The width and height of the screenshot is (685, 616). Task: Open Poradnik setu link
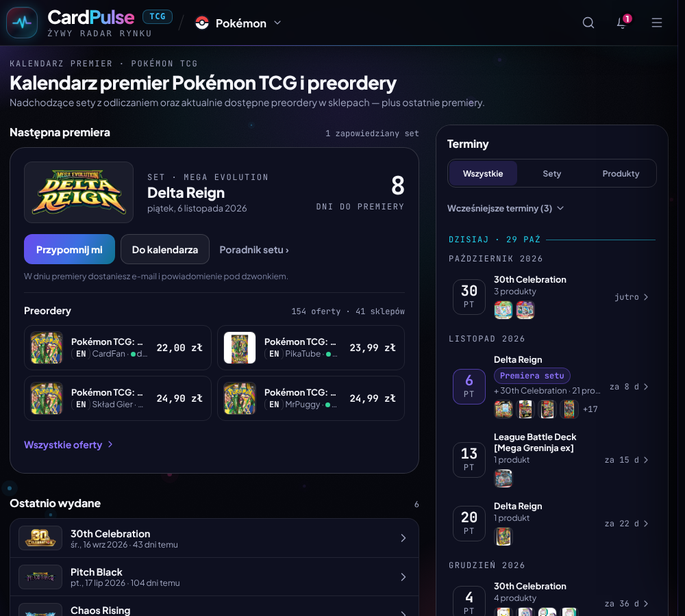[254, 250]
